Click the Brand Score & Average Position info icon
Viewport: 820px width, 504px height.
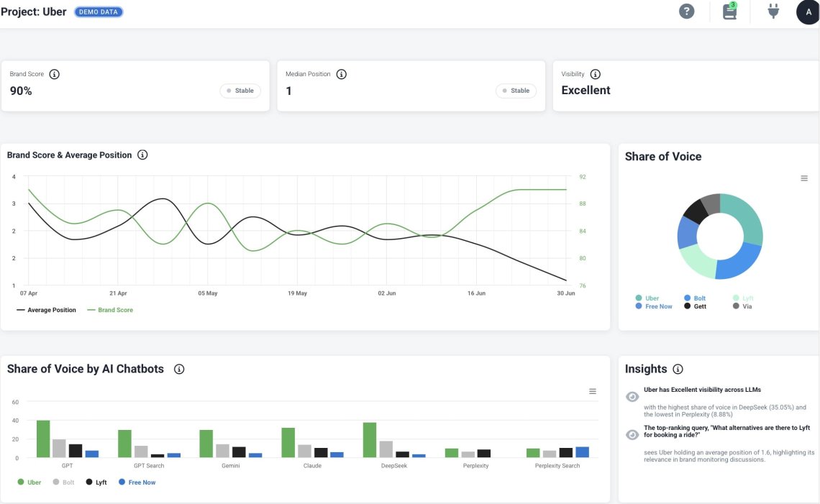[x=142, y=155]
